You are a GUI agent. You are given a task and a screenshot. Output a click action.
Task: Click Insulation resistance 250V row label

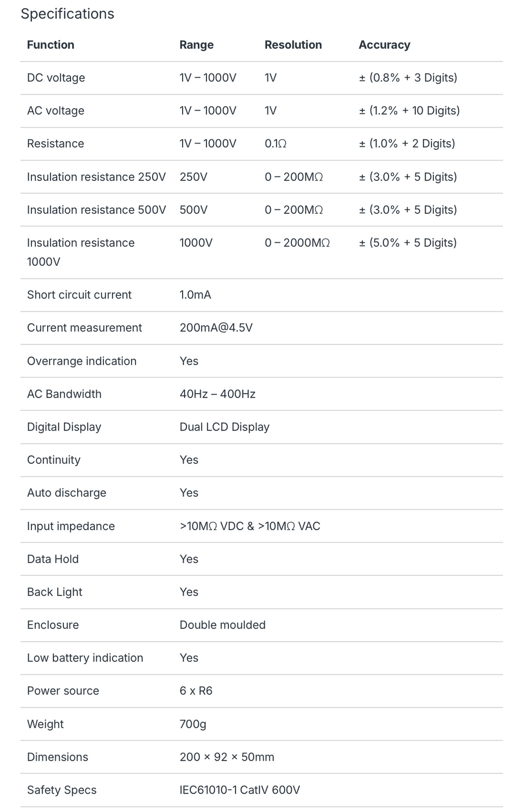(x=96, y=177)
